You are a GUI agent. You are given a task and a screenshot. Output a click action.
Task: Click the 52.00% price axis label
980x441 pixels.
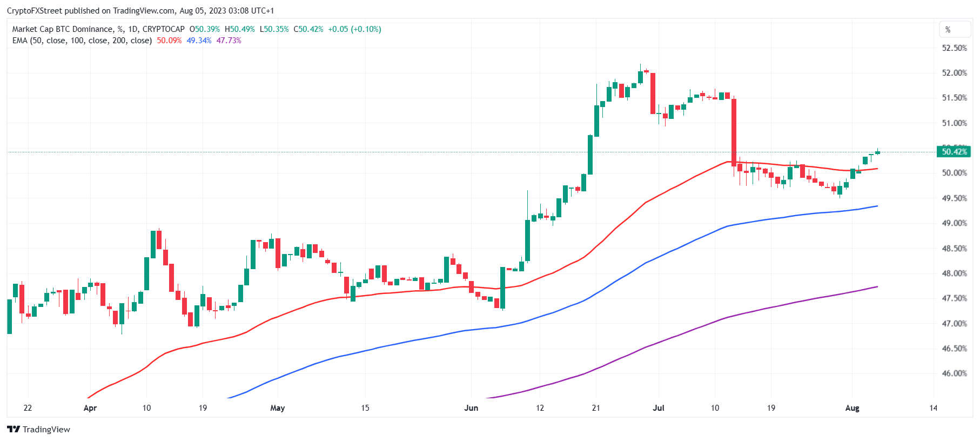click(x=954, y=73)
